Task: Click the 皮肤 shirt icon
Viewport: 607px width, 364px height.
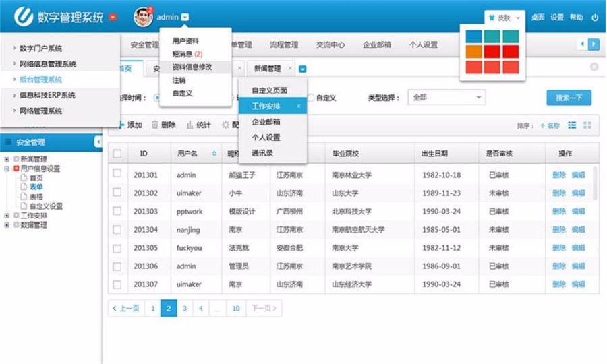Action: (492, 18)
